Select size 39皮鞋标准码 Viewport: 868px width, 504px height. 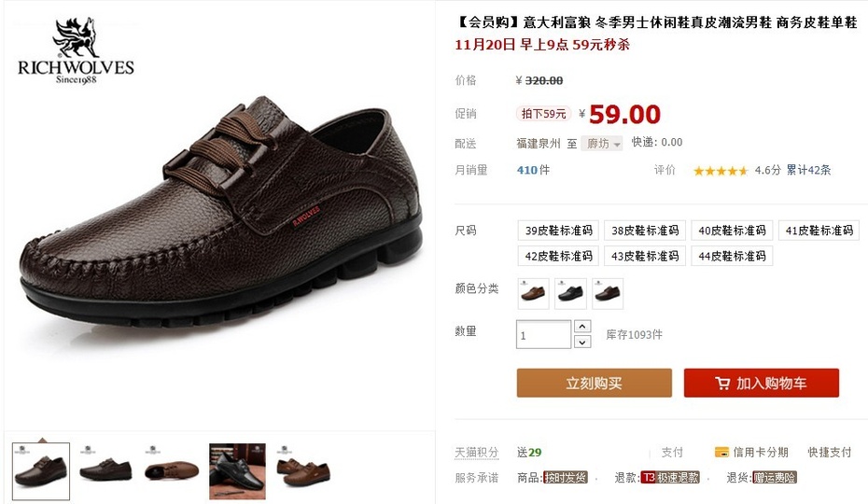pyautogui.click(x=558, y=231)
